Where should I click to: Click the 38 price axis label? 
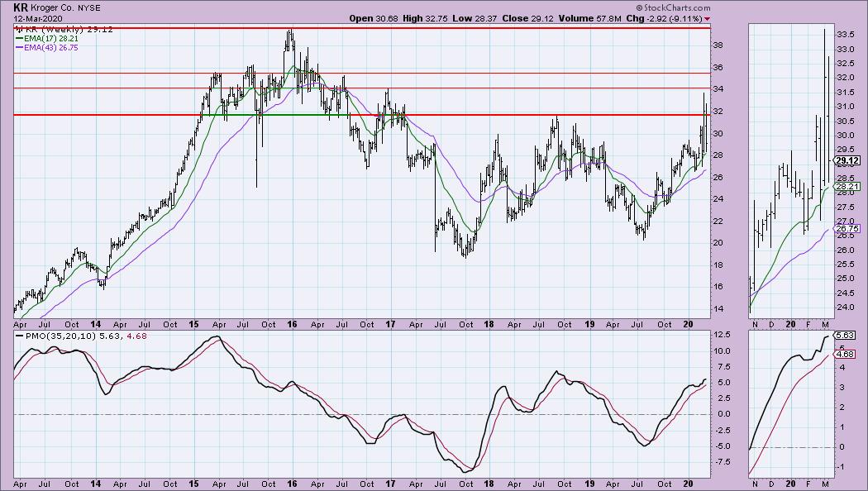[718, 45]
